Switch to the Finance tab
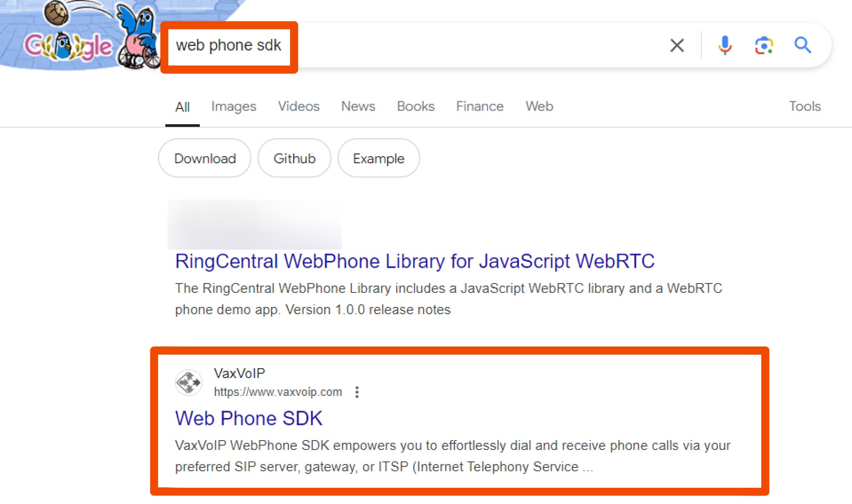This screenshot has width=852, height=504. [480, 106]
